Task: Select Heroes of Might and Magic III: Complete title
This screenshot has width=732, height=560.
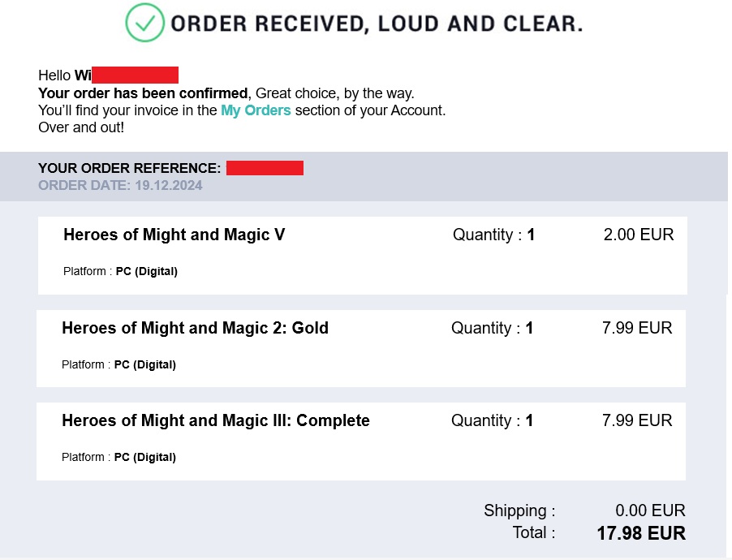Action: [216, 420]
